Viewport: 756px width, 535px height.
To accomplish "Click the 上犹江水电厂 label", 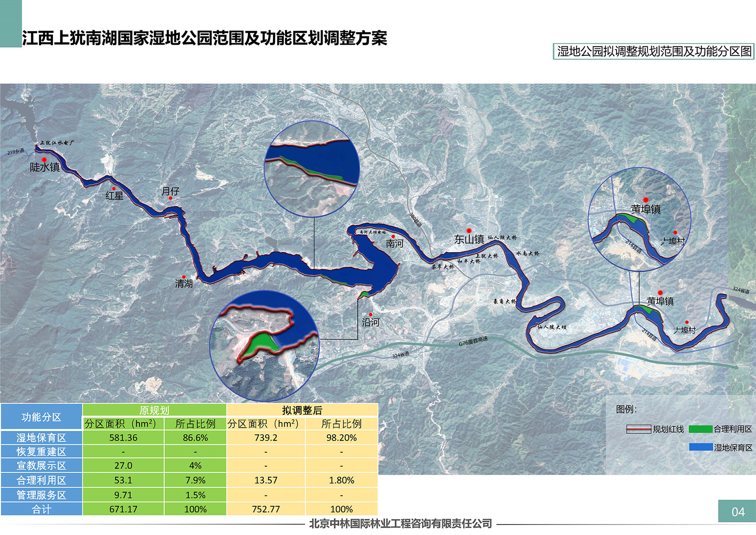I will point(57,143).
